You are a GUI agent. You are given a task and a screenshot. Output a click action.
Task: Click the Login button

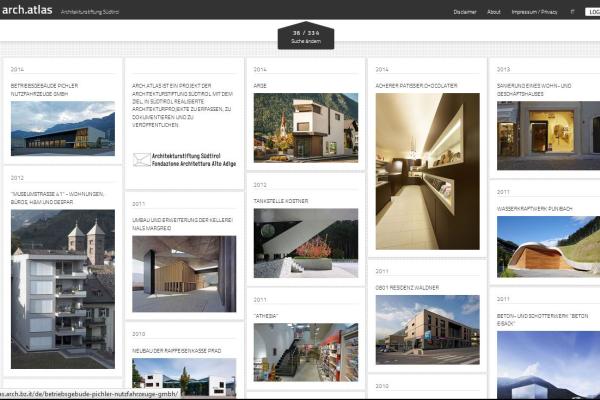coord(592,12)
